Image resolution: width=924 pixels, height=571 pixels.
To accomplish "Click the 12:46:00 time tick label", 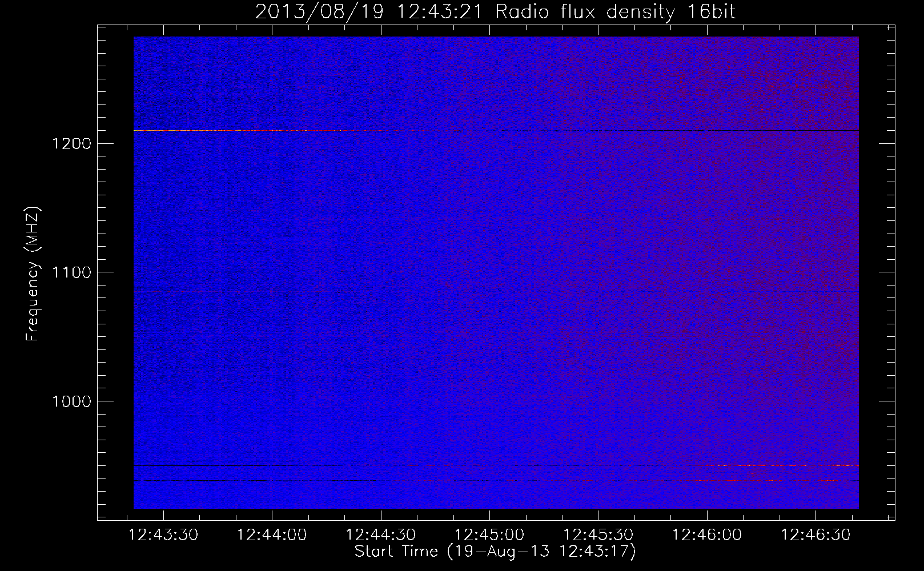I will click(x=707, y=535).
